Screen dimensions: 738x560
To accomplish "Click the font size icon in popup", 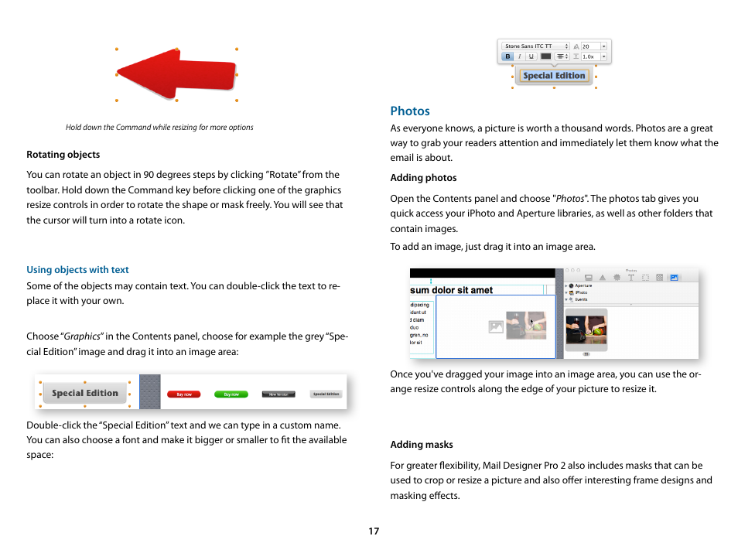I will tap(576, 46).
